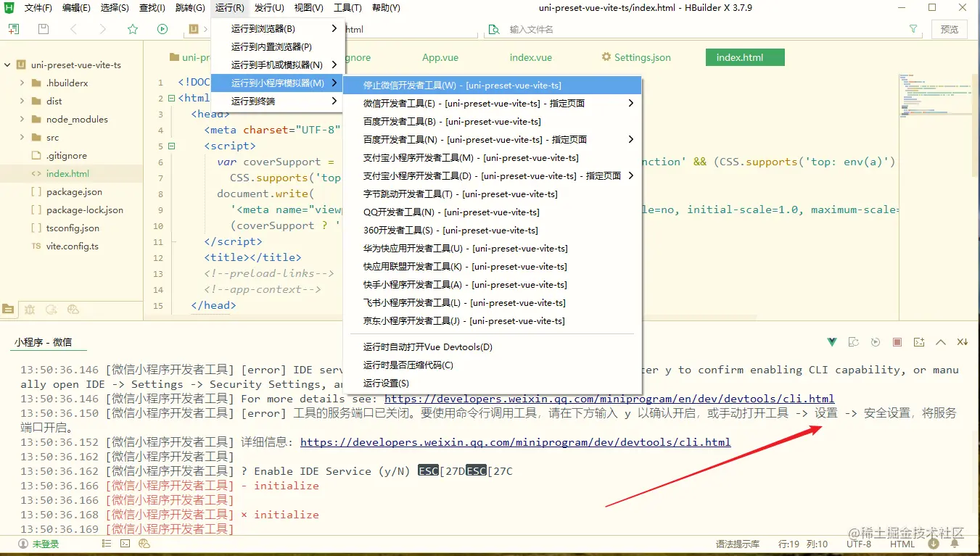Click the search file icon beside the filename input
The width and height of the screenshot is (980, 556).
[x=494, y=29]
